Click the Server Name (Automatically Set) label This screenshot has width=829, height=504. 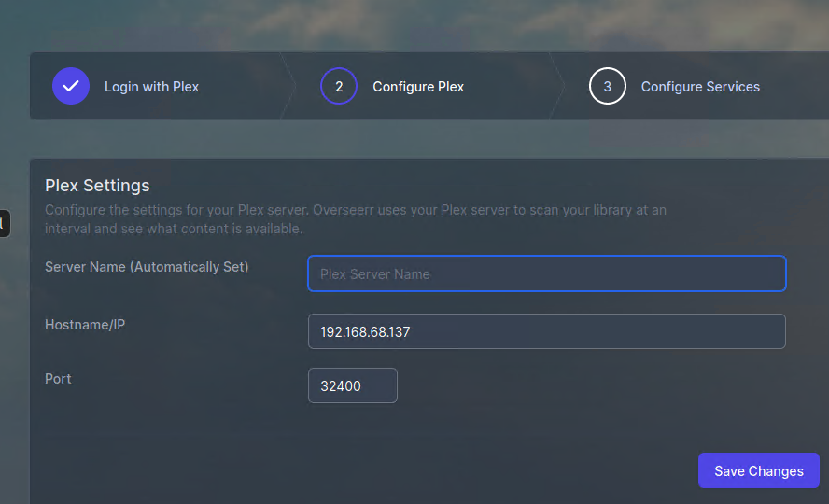click(x=147, y=267)
